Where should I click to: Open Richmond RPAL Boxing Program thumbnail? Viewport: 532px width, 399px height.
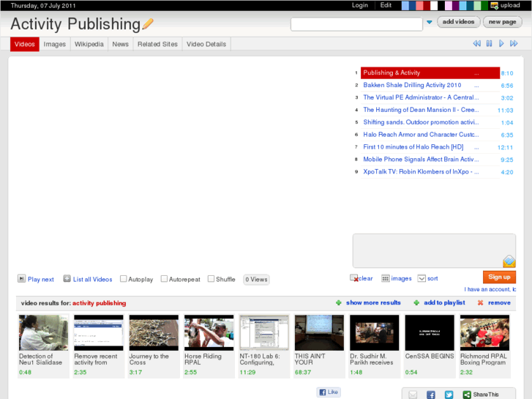484,332
